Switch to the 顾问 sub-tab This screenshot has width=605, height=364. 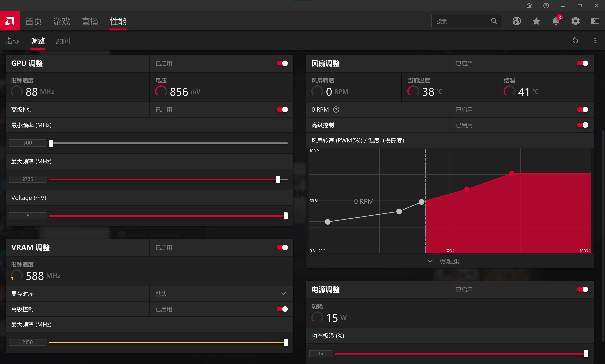[x=63, y=41]
